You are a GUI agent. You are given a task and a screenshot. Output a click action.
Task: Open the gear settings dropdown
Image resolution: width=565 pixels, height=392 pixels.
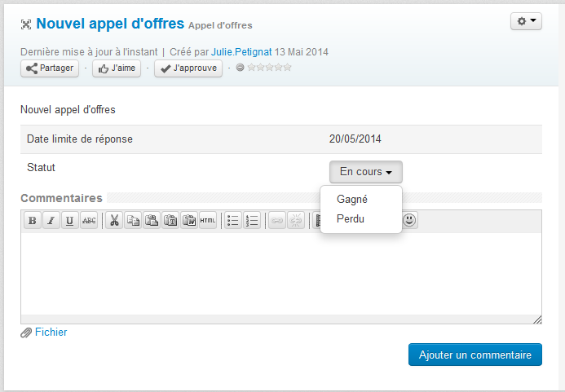coord(526,22)
